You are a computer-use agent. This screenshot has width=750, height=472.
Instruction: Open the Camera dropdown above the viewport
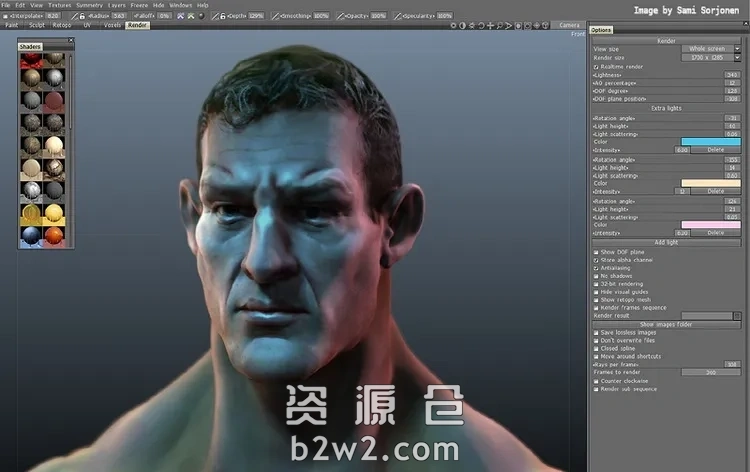(x=568, y=25)
